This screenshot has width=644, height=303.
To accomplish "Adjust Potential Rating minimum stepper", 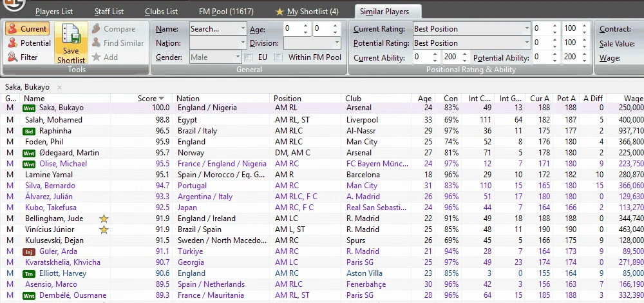I will tap(555, 43).
